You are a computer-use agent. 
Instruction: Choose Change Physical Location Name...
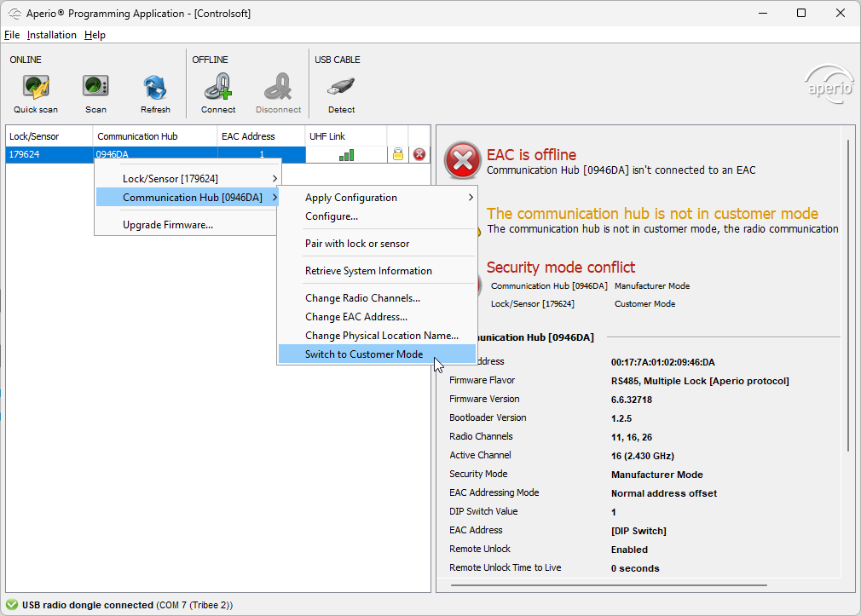click(377, 336)
